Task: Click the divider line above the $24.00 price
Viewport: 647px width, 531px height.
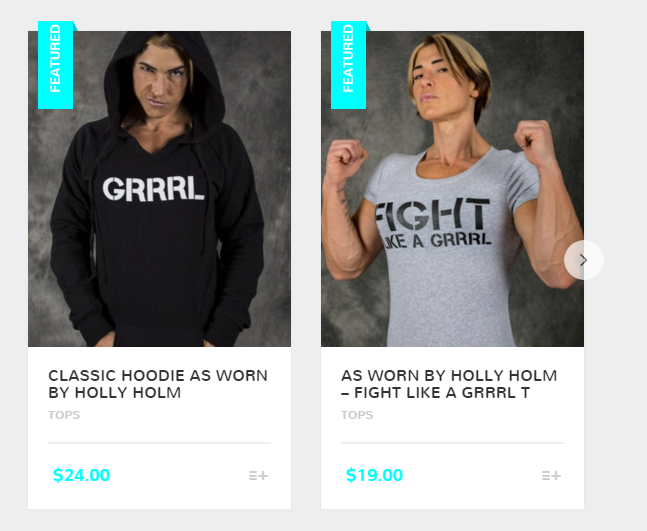Action: click(x=159, y=443)
